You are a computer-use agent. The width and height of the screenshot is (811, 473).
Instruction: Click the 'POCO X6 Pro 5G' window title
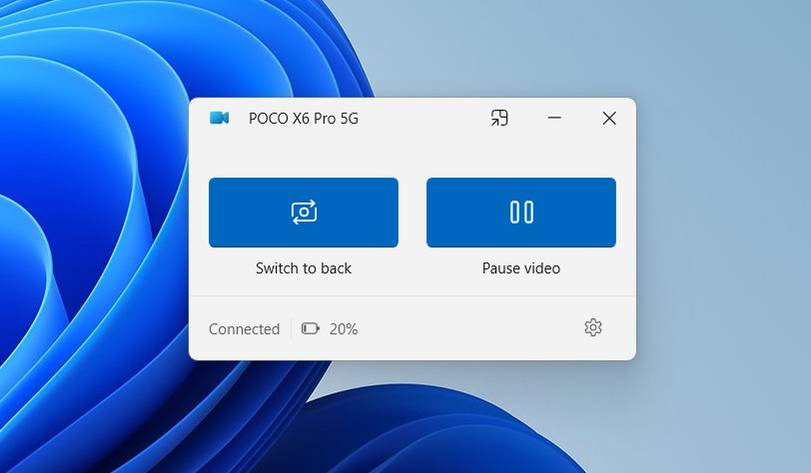(304, 118)
